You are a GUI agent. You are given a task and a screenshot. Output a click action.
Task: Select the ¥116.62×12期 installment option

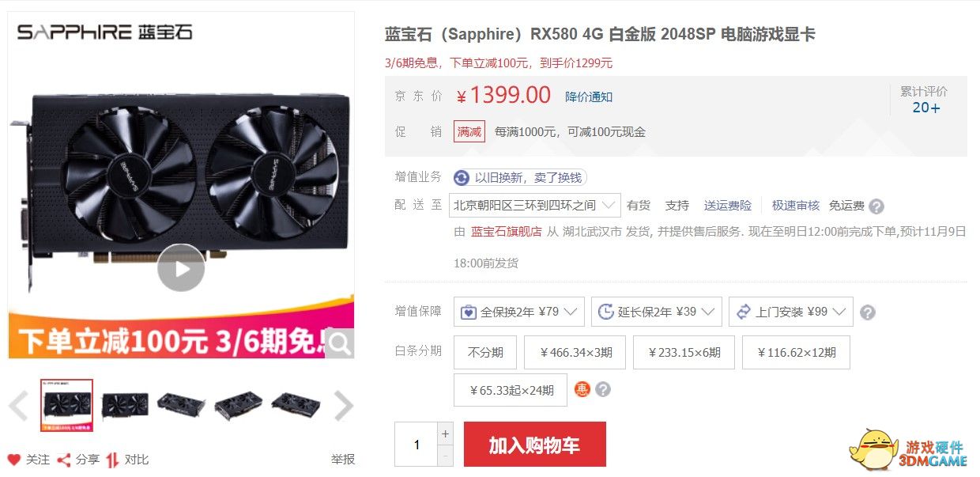(x=796, y=353)
